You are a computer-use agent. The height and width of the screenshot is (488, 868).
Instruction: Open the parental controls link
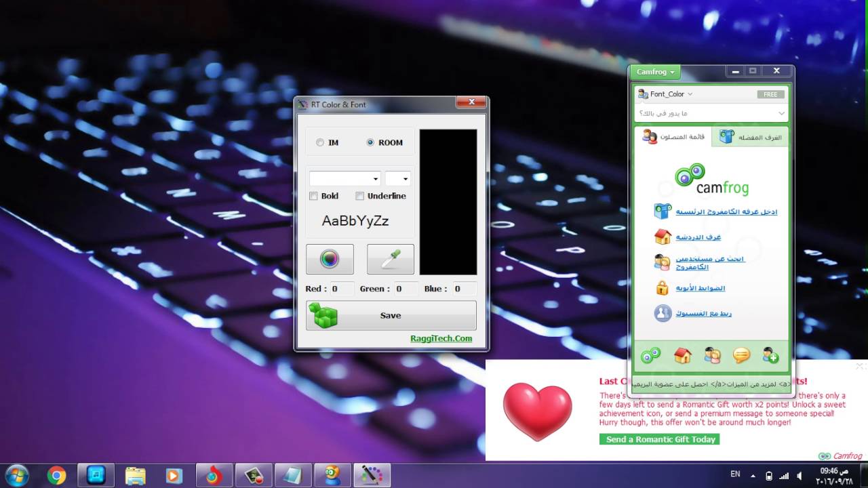[x=701, y=288]
